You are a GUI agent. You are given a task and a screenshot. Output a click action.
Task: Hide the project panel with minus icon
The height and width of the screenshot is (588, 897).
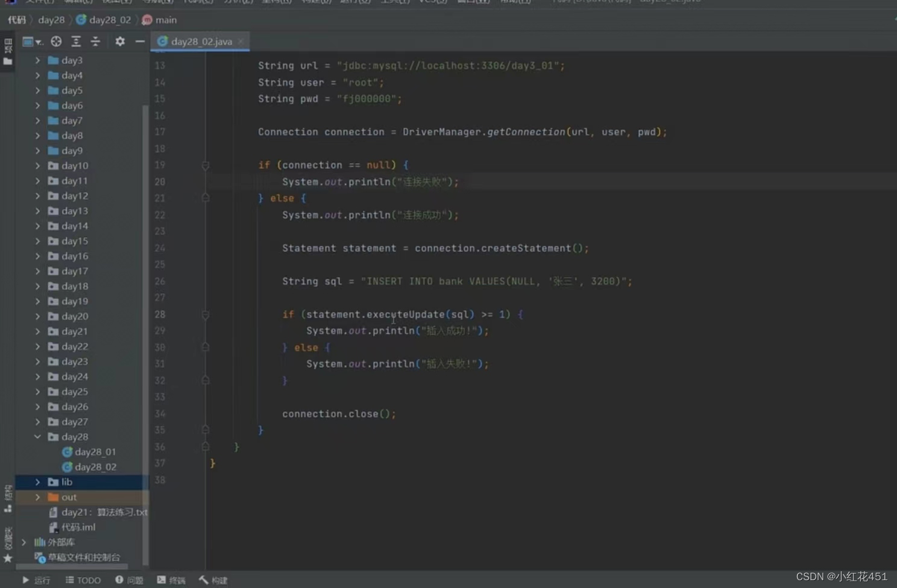[x=140, y=42]
